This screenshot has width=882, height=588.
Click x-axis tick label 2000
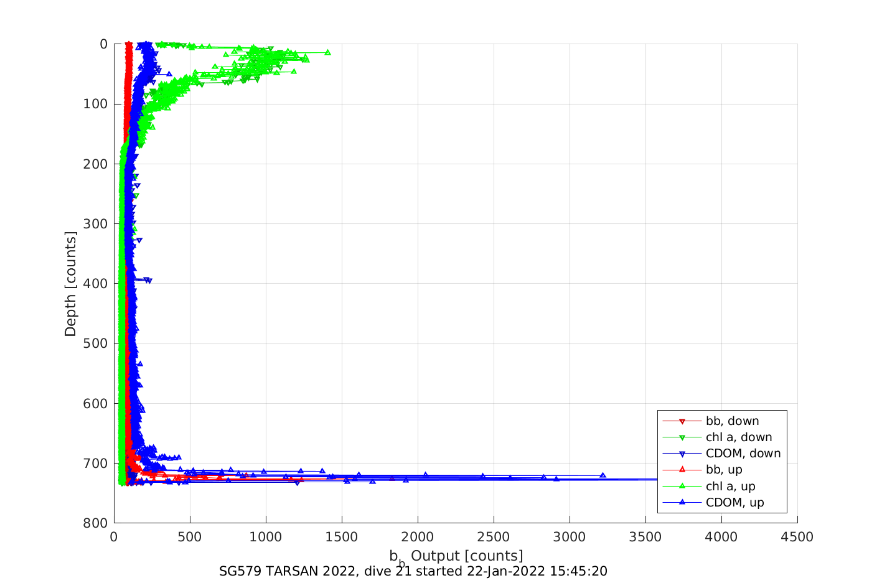point(418,537)
